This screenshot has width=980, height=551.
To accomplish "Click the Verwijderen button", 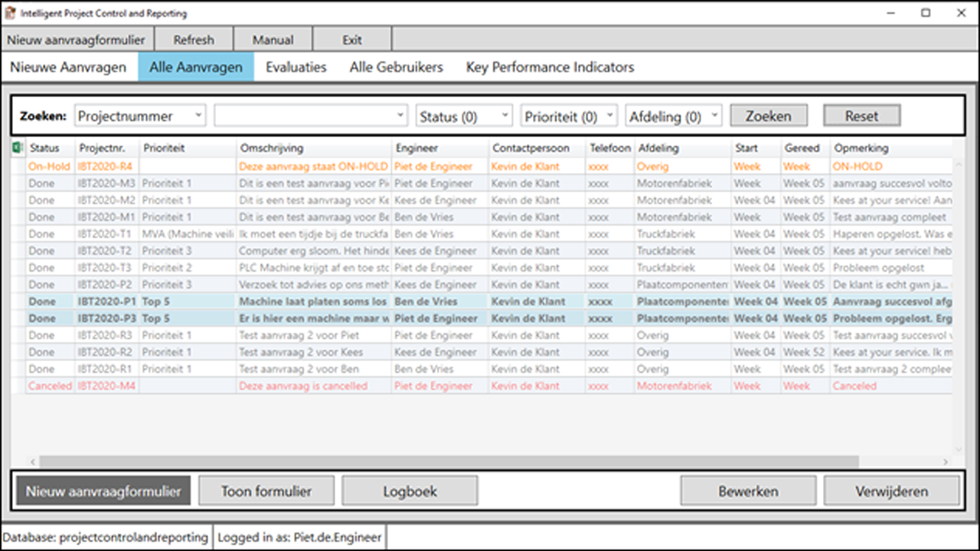I will click(x=892, y=491).
